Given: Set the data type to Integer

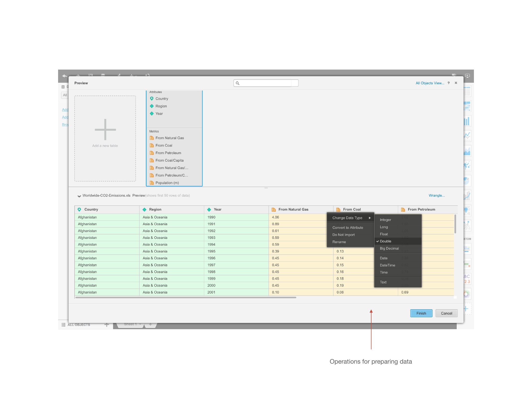Looking at the screenshot, I should coord(398,220).
